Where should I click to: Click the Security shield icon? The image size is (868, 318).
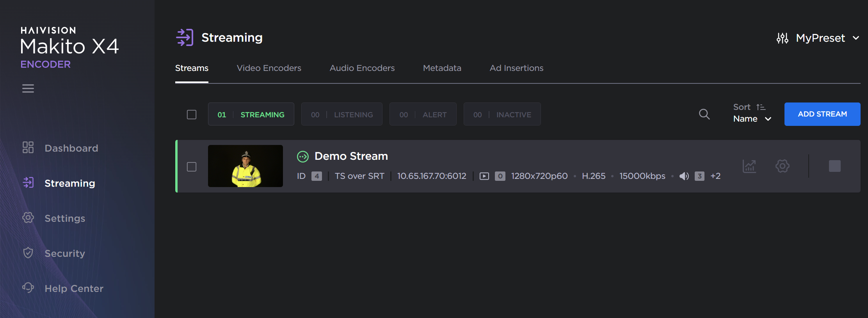(x=28, y=253)
